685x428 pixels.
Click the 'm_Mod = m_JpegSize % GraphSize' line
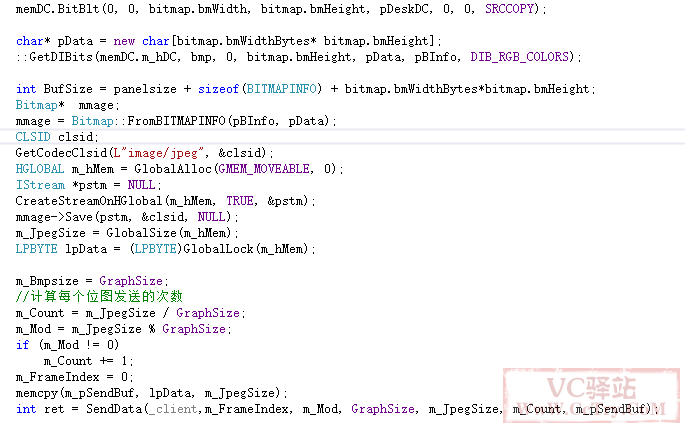pos(124,329)
